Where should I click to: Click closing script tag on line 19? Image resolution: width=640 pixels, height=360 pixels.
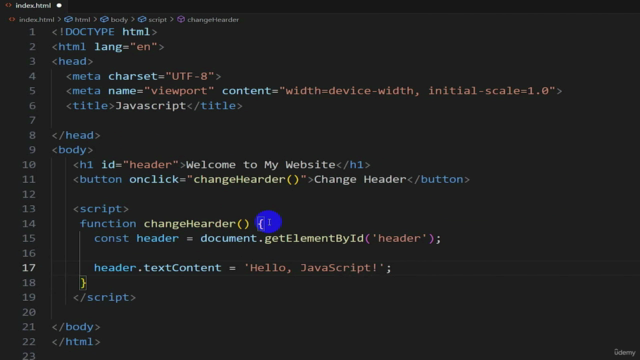(x=104, y=297)
